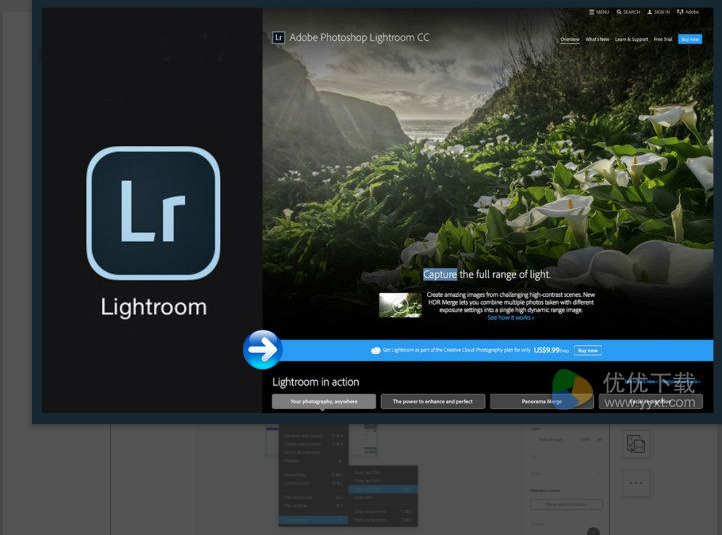The width and height of the screenshot is (722, 535).
Task: Click the US$9.99 price in the banner
Action: (547, 350)
